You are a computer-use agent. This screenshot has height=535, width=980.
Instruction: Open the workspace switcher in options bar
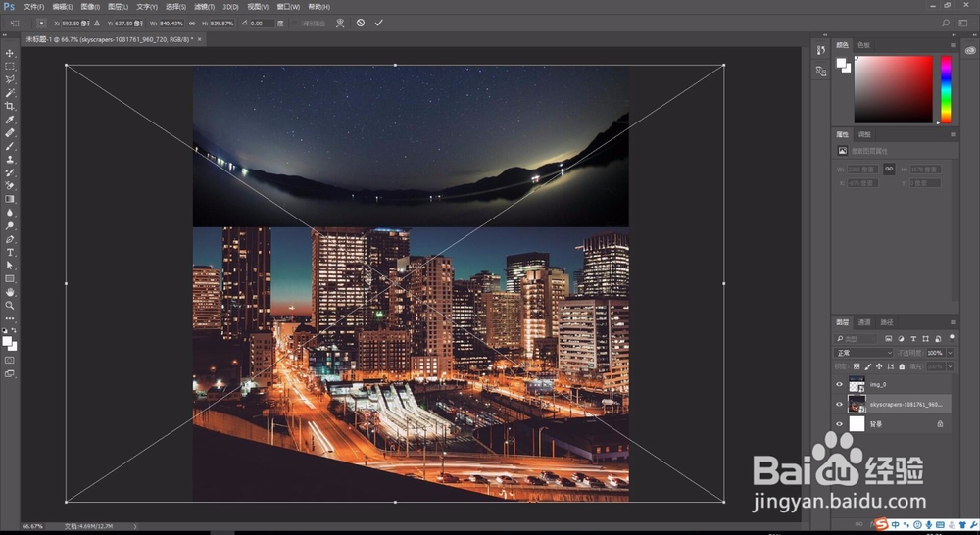(x=963, y=23)
